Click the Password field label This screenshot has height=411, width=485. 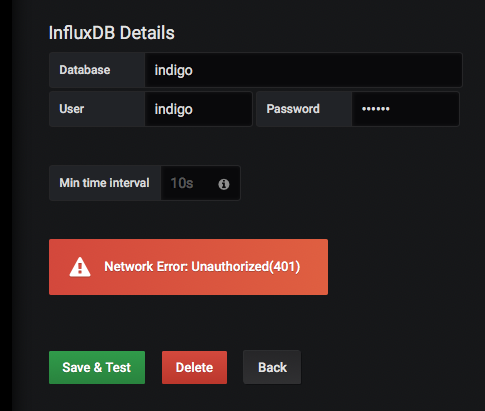pos(293,109)
